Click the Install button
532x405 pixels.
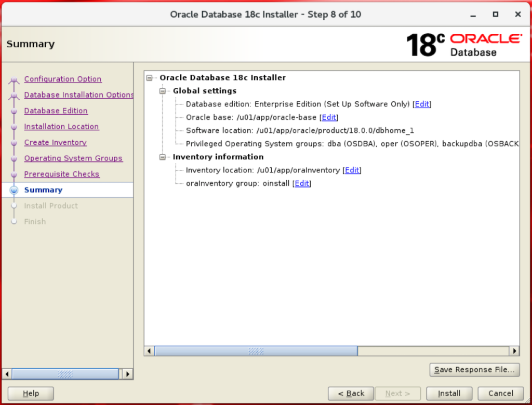click(449, 394)
